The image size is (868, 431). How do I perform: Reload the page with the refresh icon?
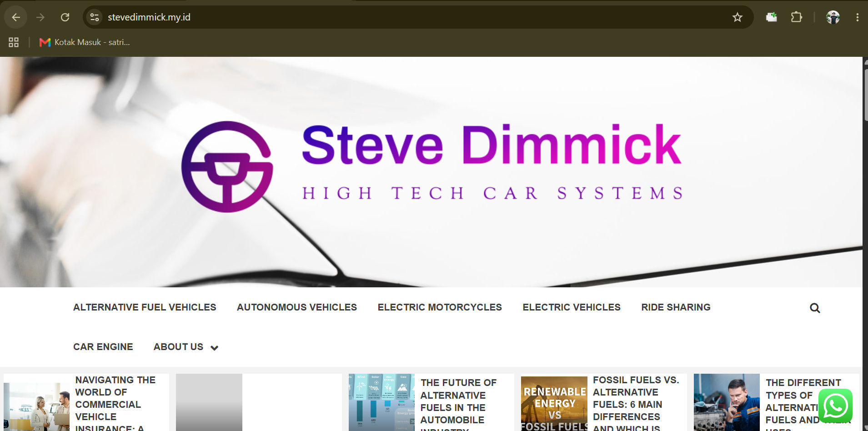65,17
